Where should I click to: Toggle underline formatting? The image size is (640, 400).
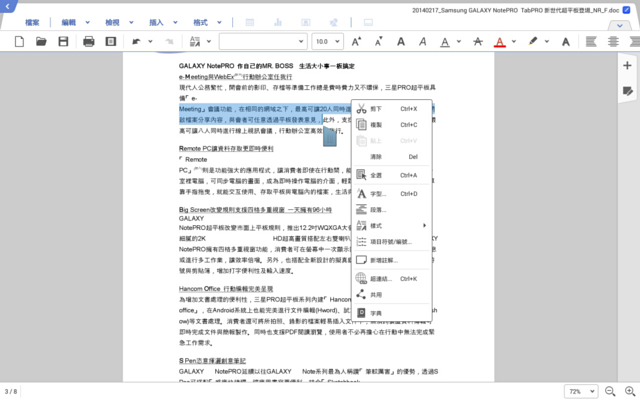(445, 42)
